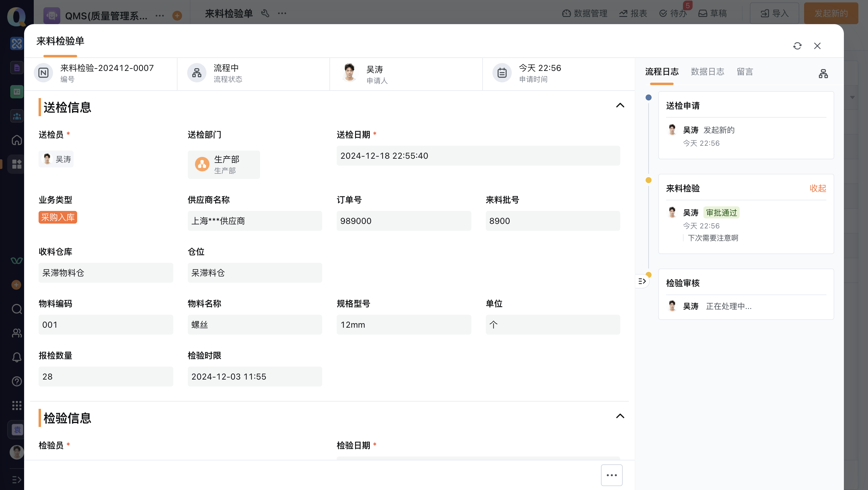Image resolution: width=868 pixels, height=490 pixels.
Task: Switch to the 数据日志 tab
Action: pos(707,72)
